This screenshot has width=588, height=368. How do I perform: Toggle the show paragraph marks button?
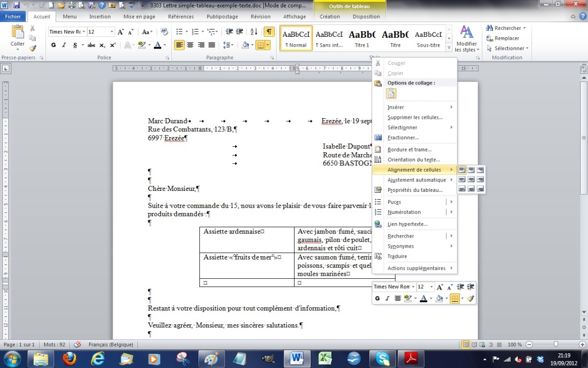tap(269, 32)
